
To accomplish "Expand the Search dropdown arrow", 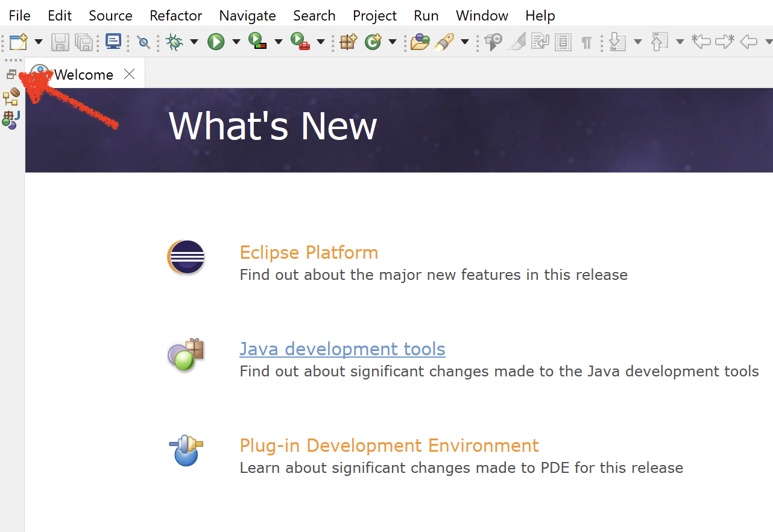I will tap(465, 42).
